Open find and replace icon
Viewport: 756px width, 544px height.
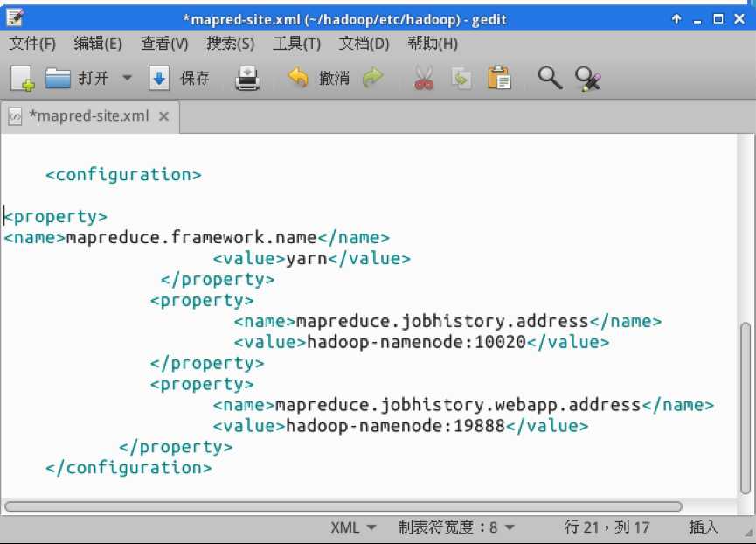[x=587, y=79]
